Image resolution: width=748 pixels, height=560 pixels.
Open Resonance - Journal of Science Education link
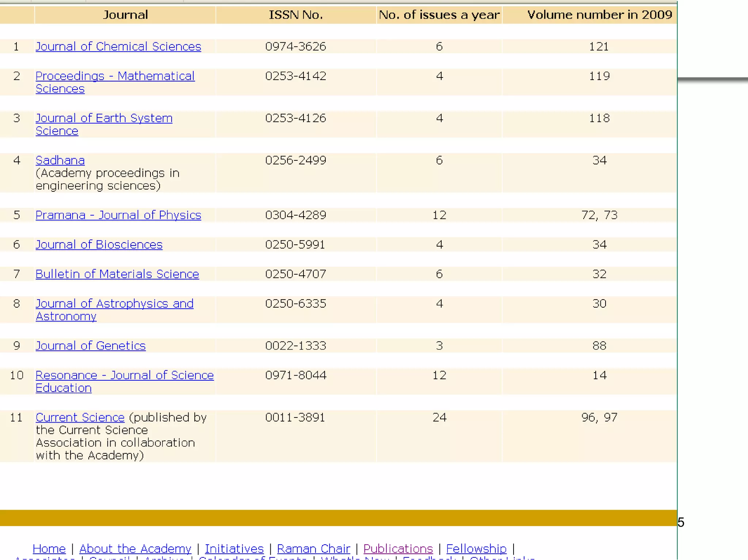[x=124, y=375]
